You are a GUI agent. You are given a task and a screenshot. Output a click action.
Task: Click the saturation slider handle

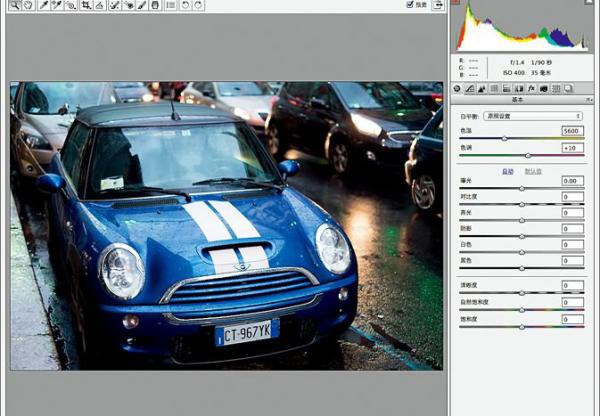[522, 327]
